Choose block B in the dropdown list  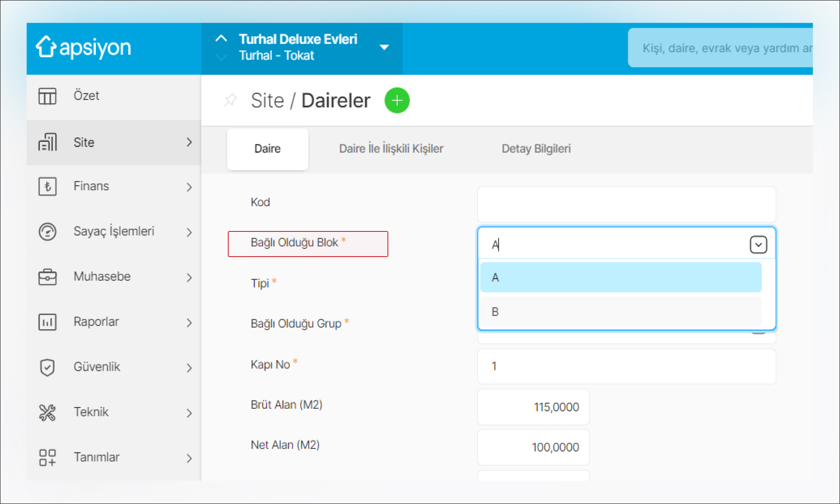point(620,312)
